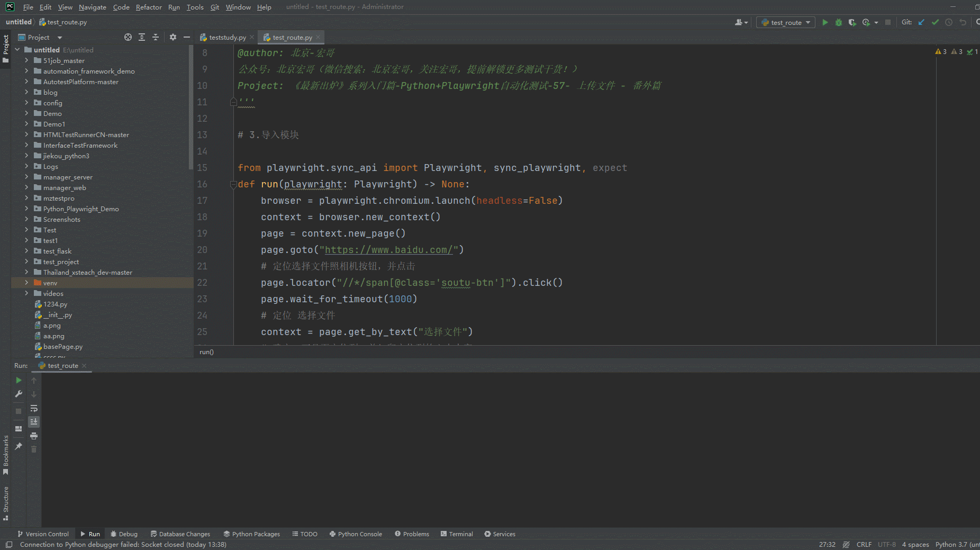Open run configuration wrench icon
The height and width of the screenshot is (550, 980).
tap(19, 394)
